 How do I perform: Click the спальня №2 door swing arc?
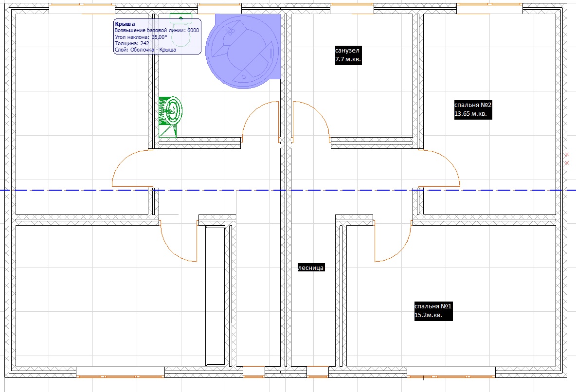pos(439,168)
